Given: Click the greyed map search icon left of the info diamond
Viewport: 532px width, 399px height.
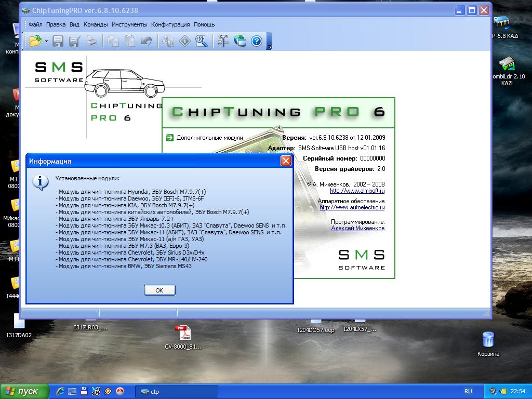Looking at the screenshot, I should coord(168,41).
